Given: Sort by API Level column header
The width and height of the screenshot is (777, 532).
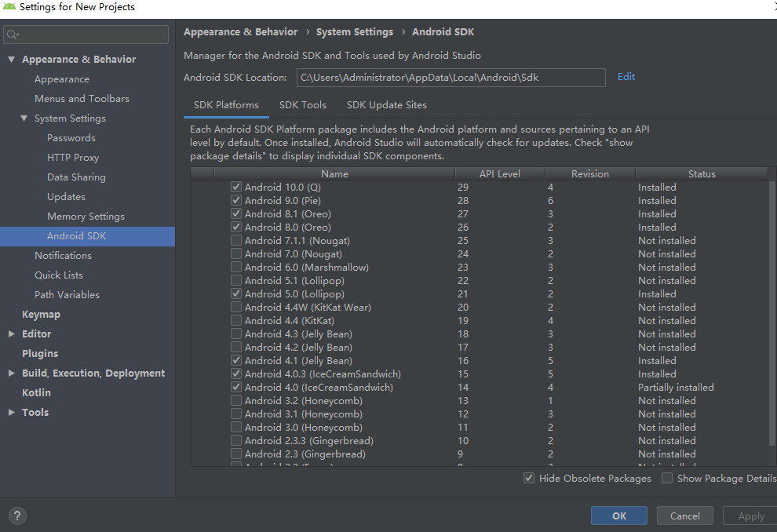Looking at the screenshot, I should click(x=499, y=174).
